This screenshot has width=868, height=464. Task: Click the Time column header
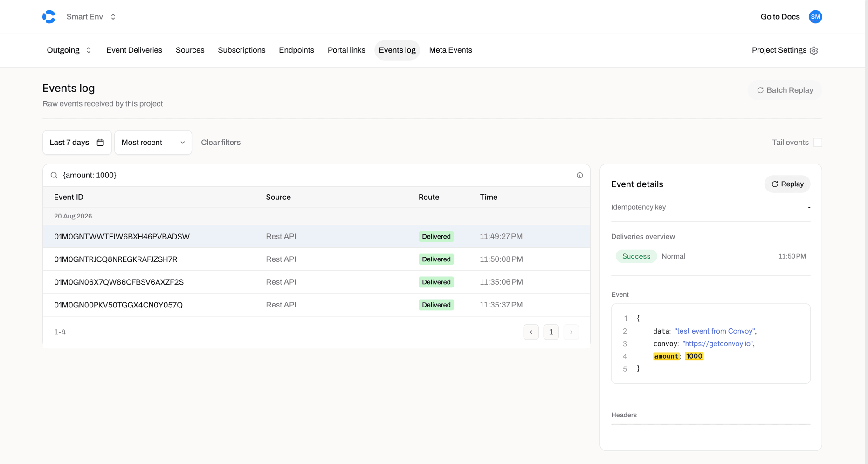pyautogui.click(x=489, y=197)
